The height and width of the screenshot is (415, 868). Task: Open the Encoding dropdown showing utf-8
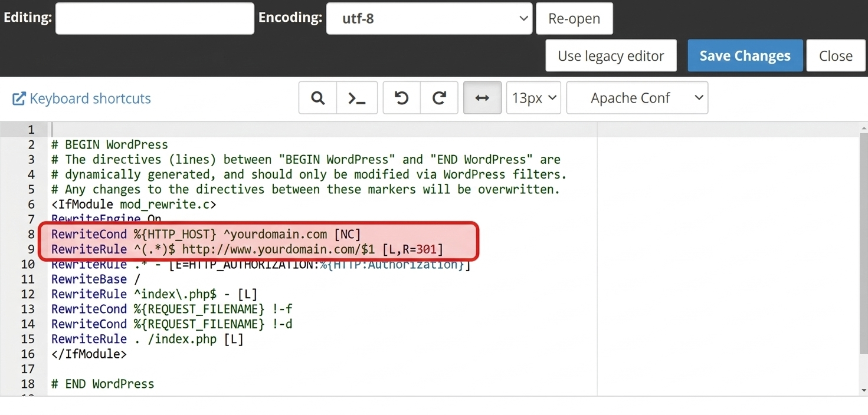(429, 18)
